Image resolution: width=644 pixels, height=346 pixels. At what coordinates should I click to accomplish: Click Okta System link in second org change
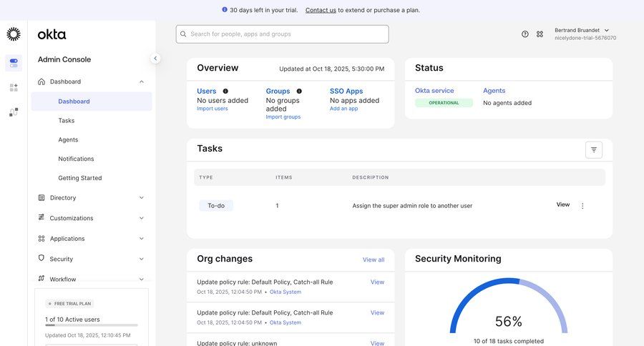(286, 322)
